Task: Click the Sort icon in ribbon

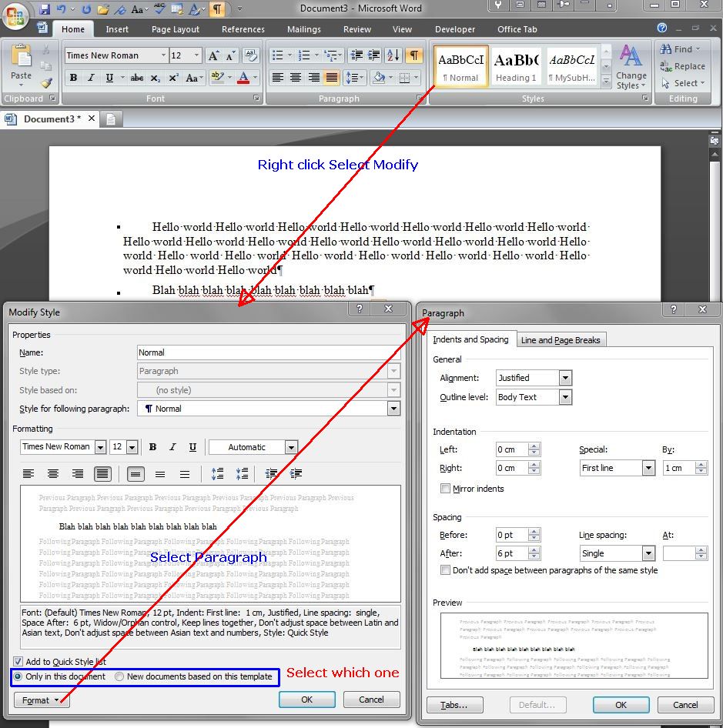Action: pyautogui.click(x=393, y=55)
